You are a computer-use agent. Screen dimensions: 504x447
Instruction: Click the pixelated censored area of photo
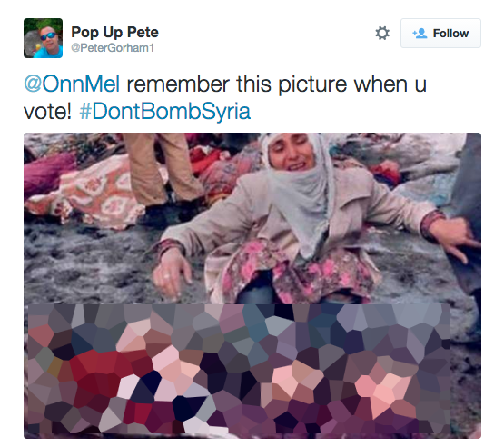pos(240,369)
